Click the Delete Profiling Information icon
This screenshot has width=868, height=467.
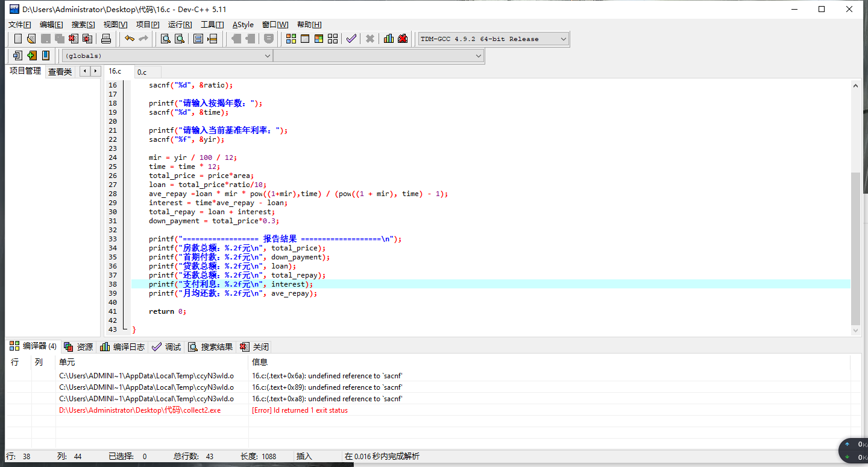click(x=403, y=39)
